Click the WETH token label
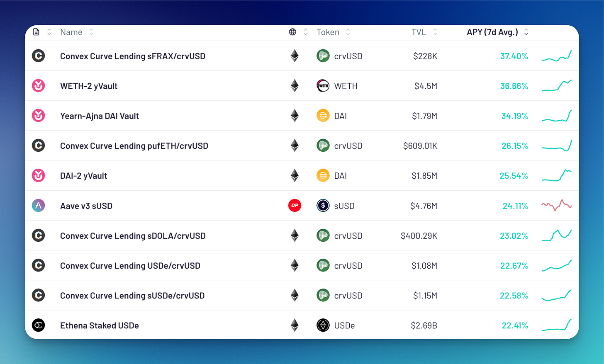This screenshot has width=604, height=364. click(x=346, y=86)
